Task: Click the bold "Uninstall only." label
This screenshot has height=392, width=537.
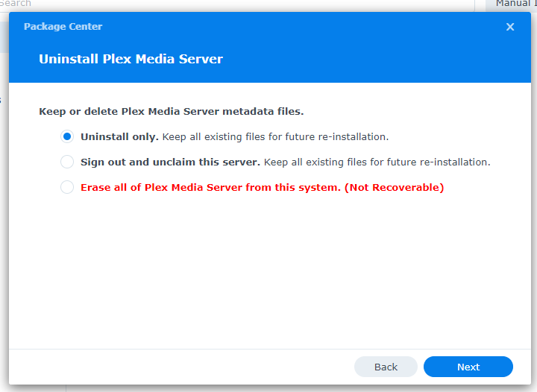Action: pos(119,137)
